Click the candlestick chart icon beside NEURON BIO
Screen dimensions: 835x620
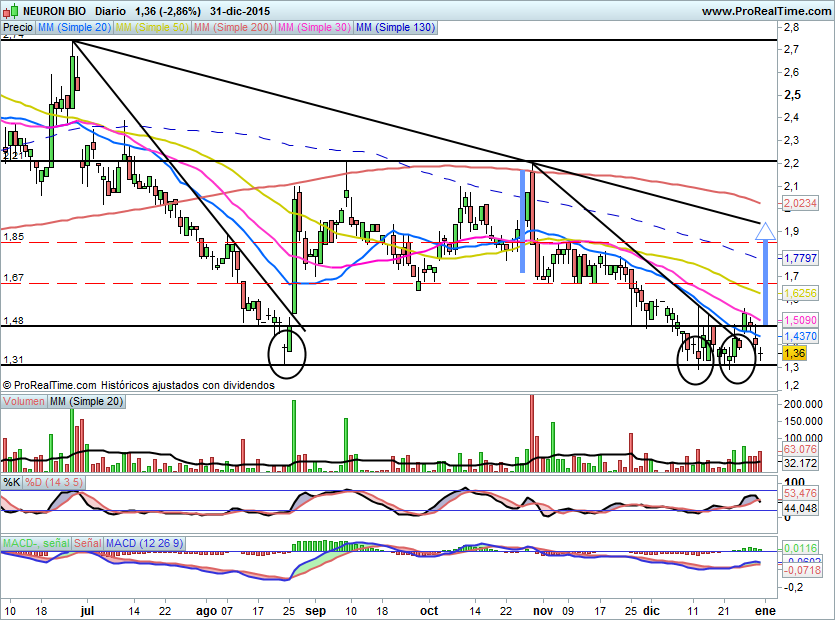tap(11, 10)
